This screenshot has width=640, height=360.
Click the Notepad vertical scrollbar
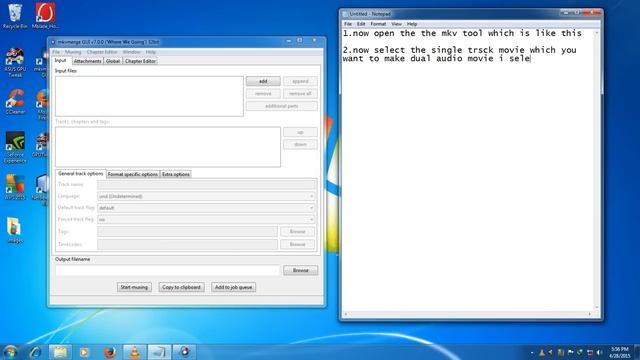597,169
